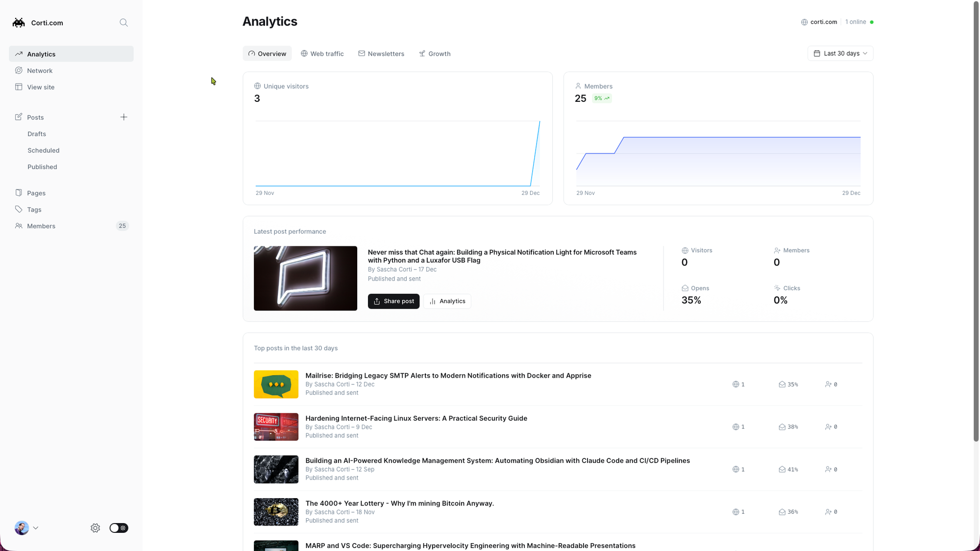
Task: Open the search panel via magnifier icon
Action: click(x=123, y=23)
